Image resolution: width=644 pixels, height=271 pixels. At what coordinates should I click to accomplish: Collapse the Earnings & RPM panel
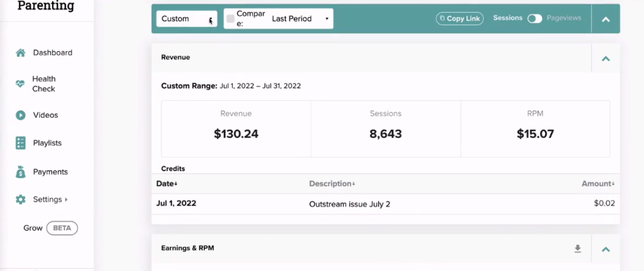606,249
